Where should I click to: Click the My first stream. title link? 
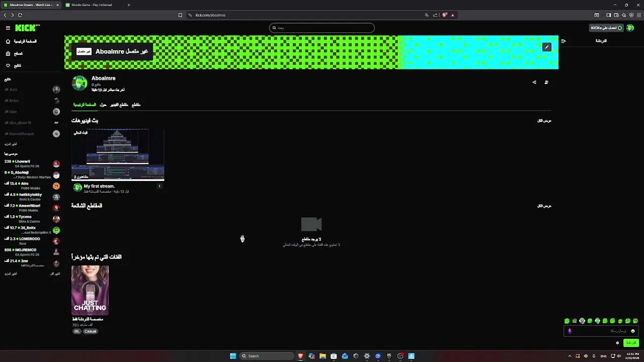99,186
